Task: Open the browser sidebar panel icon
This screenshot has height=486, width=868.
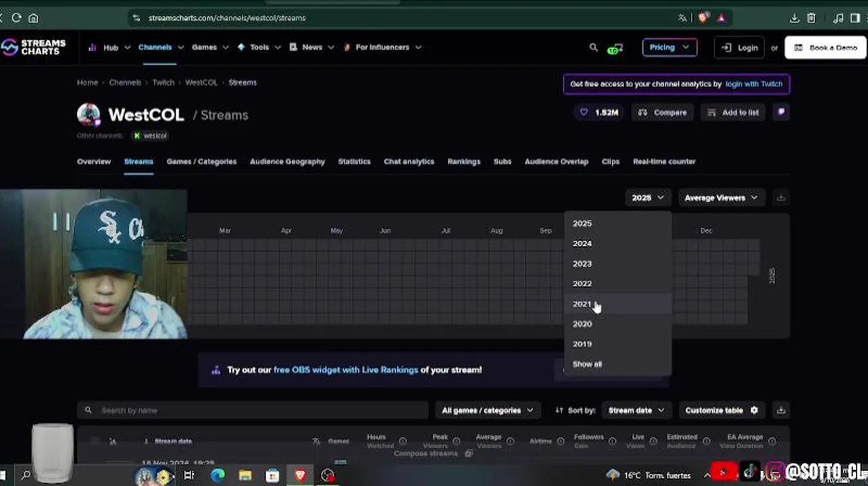Action: point(855,18)
